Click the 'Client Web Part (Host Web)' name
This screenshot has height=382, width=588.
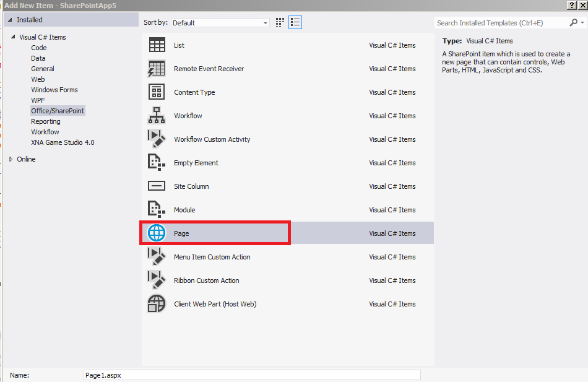(215, 304)
